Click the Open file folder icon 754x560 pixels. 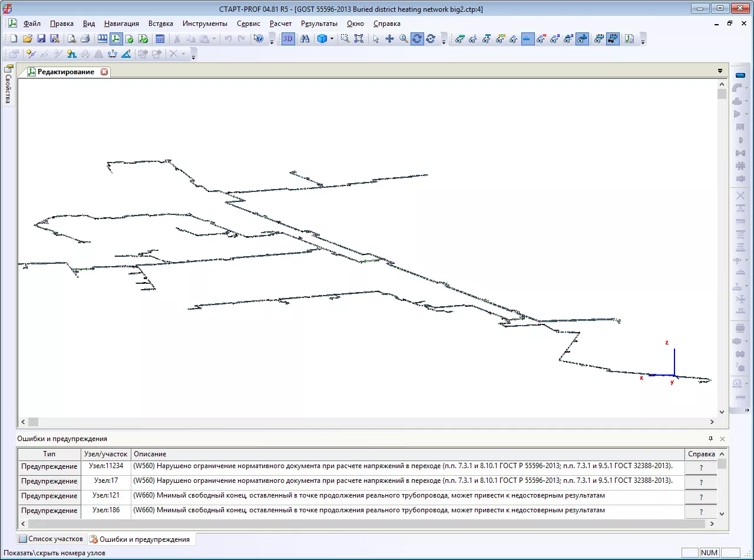[x=27, y=39]
